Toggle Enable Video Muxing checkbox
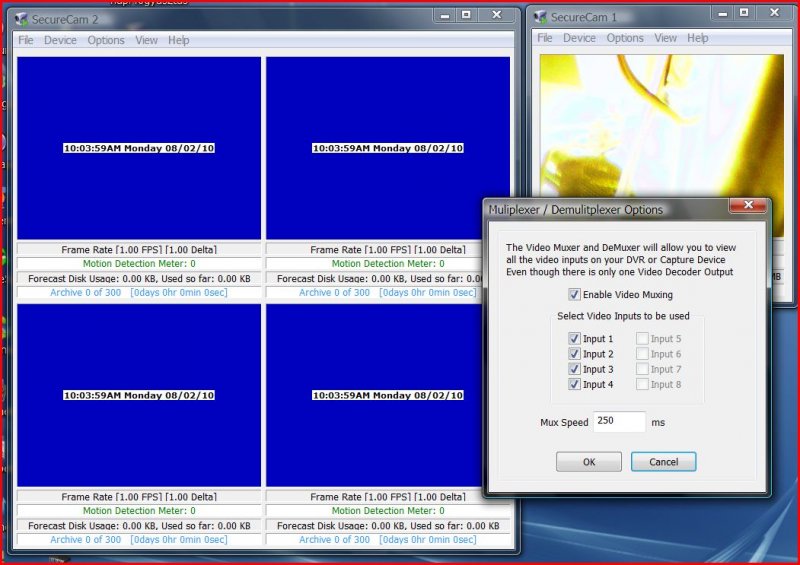Viewport: 800px width, 565px height. [574, 294]
